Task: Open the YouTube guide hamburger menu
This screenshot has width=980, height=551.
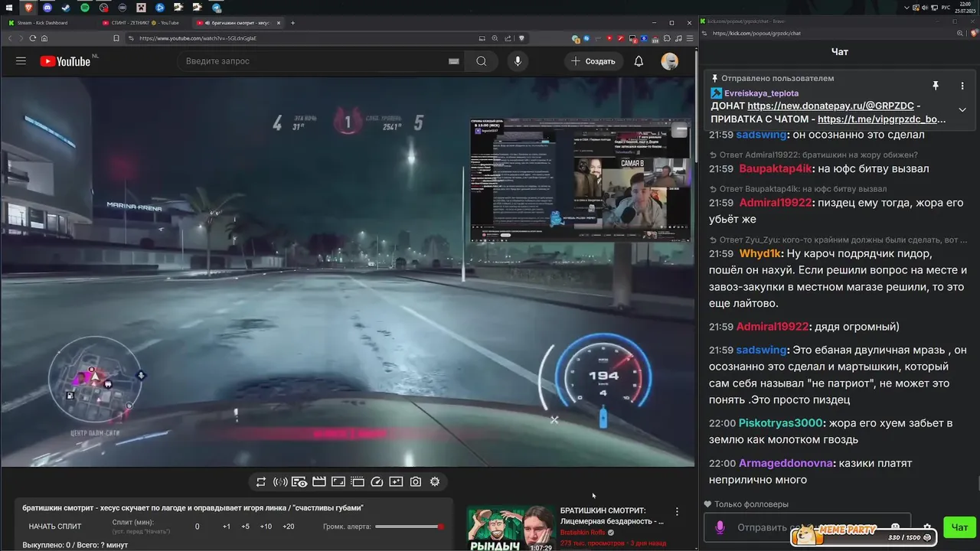Action: click(21, 61)
